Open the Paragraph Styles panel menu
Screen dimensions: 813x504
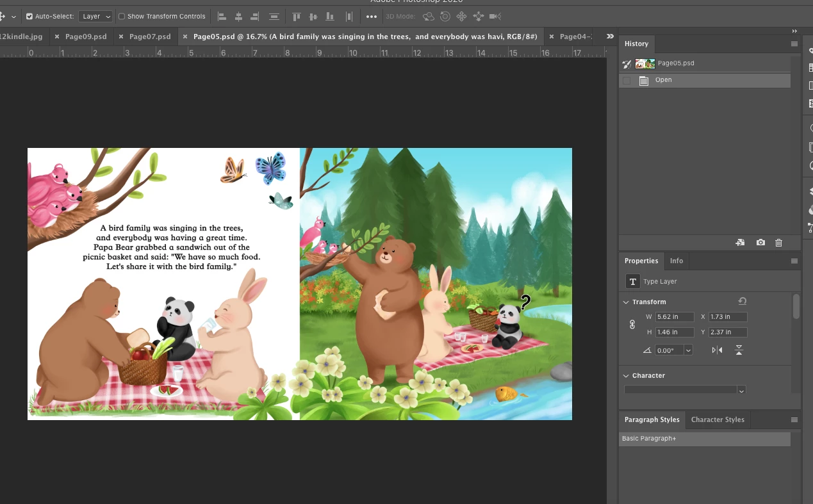(794, 420)
